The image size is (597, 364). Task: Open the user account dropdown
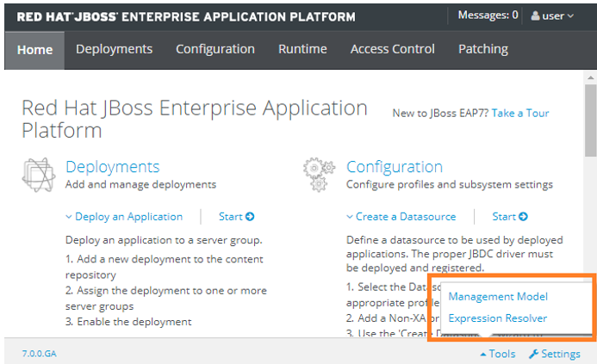552,16
